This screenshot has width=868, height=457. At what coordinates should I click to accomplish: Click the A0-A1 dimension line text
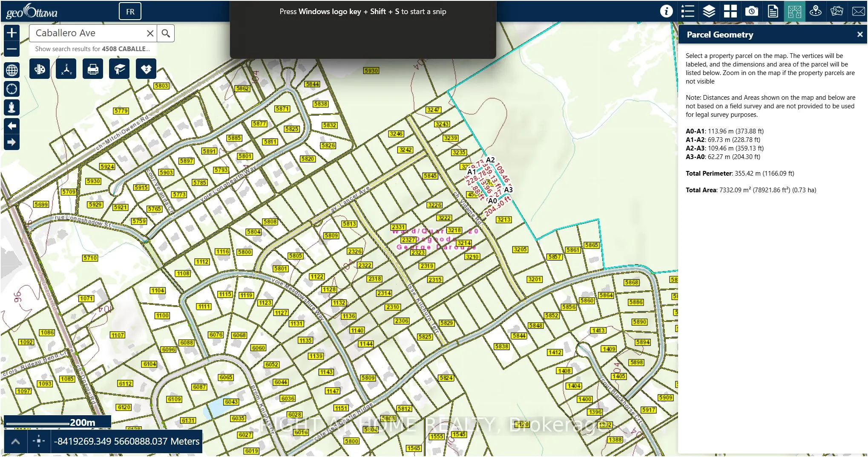724,131
